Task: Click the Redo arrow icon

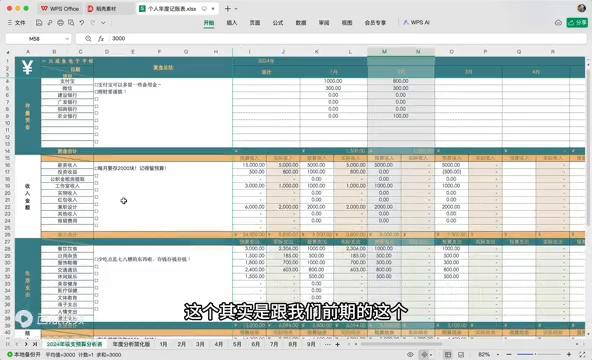Action: click(x=92, y=23)
